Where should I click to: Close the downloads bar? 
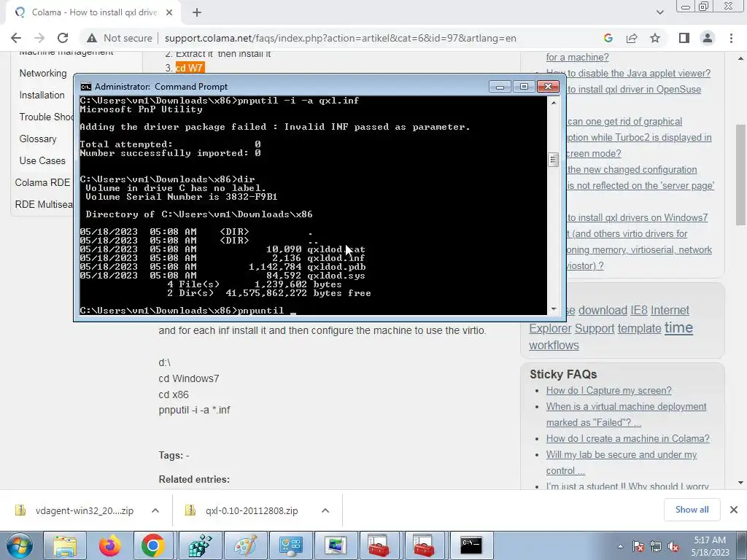click(734, 510)
